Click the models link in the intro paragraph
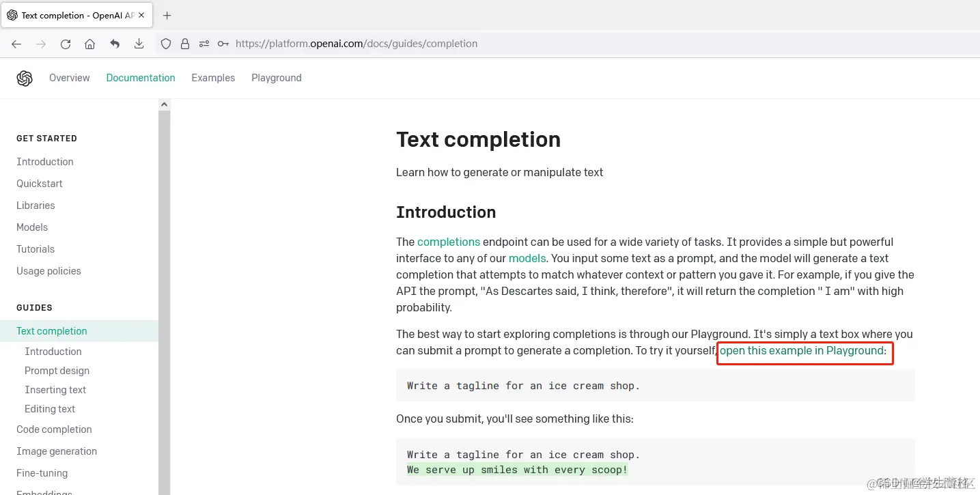Image resolution: width=980 pixels, height=495 pixels. (527, 258)
